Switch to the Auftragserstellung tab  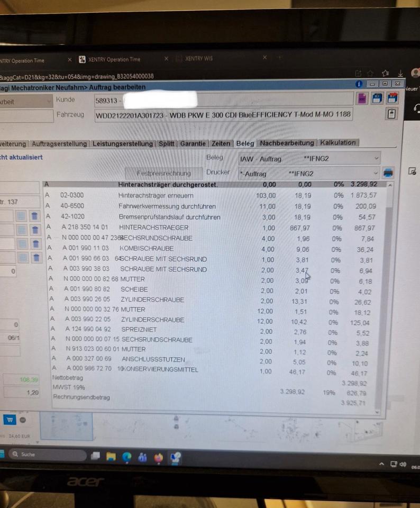pyautogui.click(x=59, y=143)
